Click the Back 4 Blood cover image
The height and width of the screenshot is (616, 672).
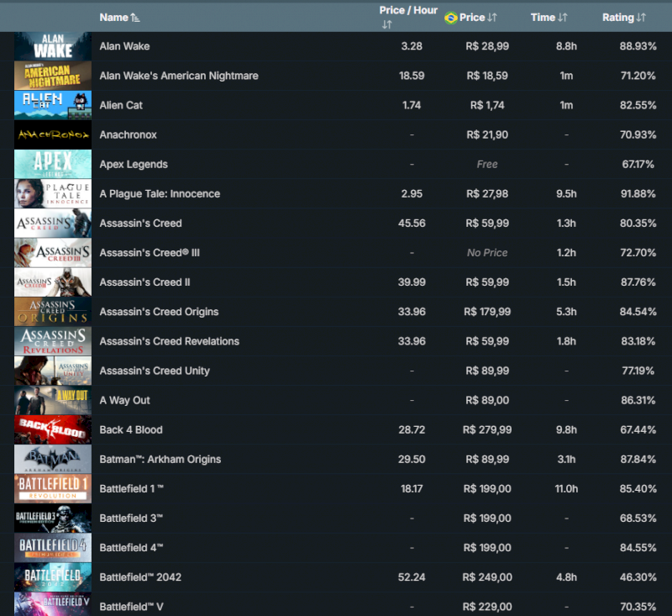pyautogui.click(x=53, y=429)
